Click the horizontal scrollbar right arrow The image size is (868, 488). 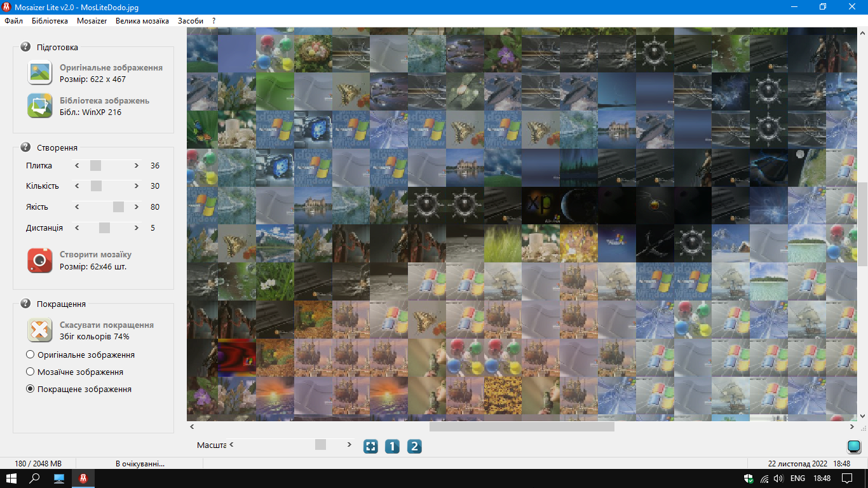click(853, 427)
